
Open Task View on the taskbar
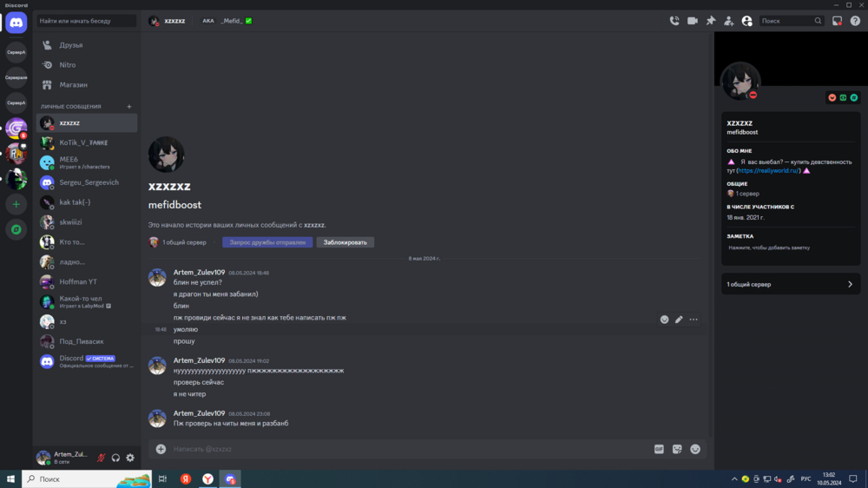[x=163, y=479]
